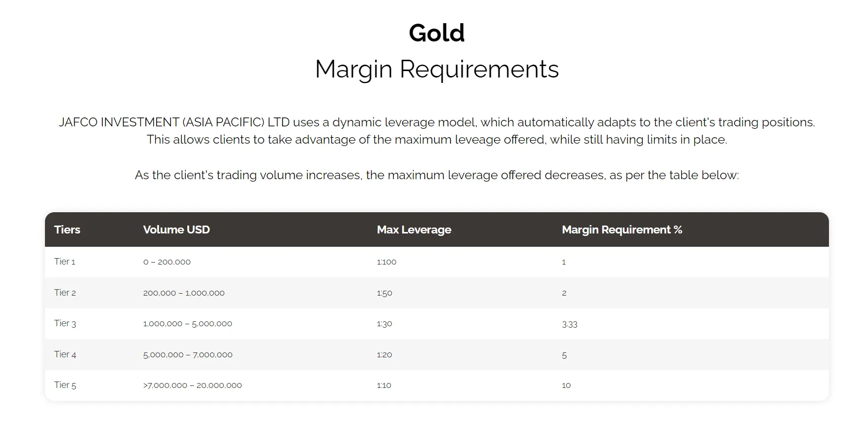The height and width of the screenshot is (422, 868).
Task: Click the 3.33 margin requirement value
Action: point(570,324)
